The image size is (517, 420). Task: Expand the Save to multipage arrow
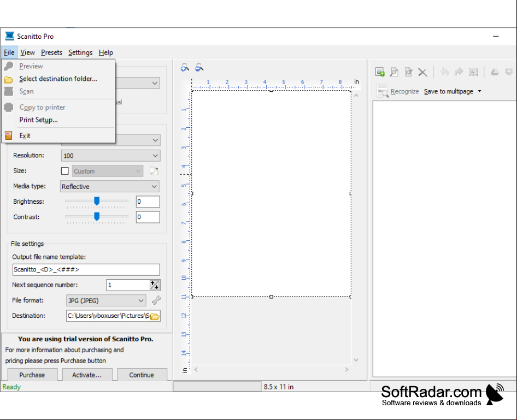(479, 91)
